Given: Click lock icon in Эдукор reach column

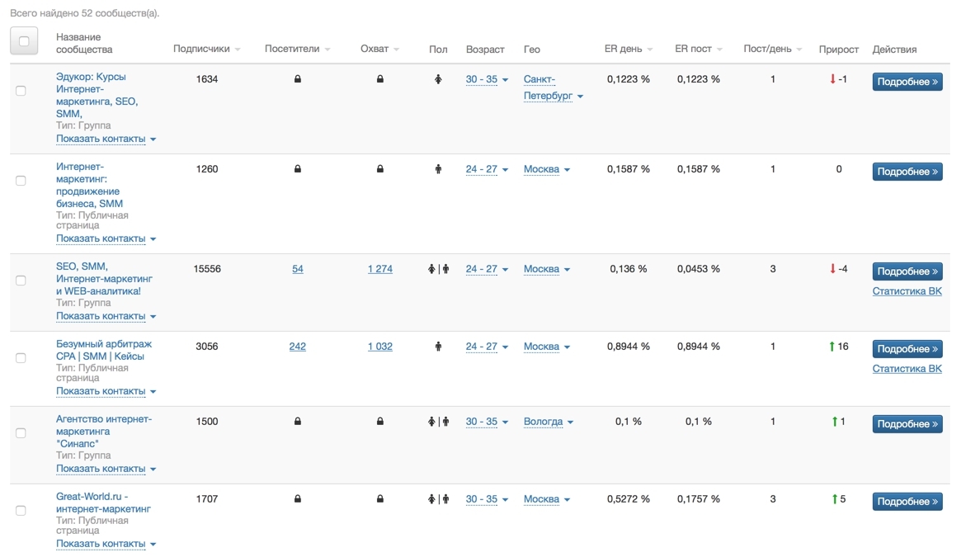Looking at the screenshot, I should [x=379, y=79].
